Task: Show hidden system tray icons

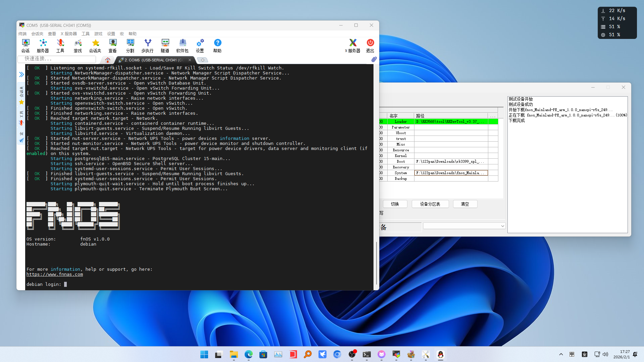Action: click(x=561, y=354)
